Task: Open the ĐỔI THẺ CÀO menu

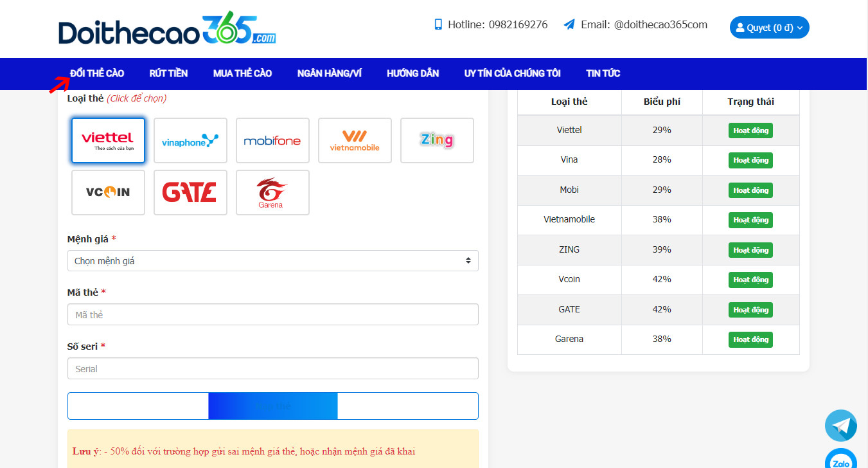Action: 97,73
